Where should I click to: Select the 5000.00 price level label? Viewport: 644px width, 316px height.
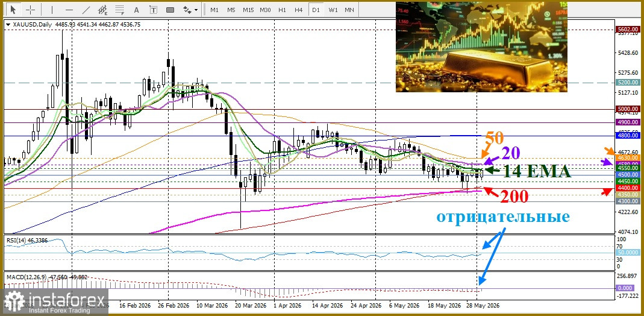tap(628, 109)
